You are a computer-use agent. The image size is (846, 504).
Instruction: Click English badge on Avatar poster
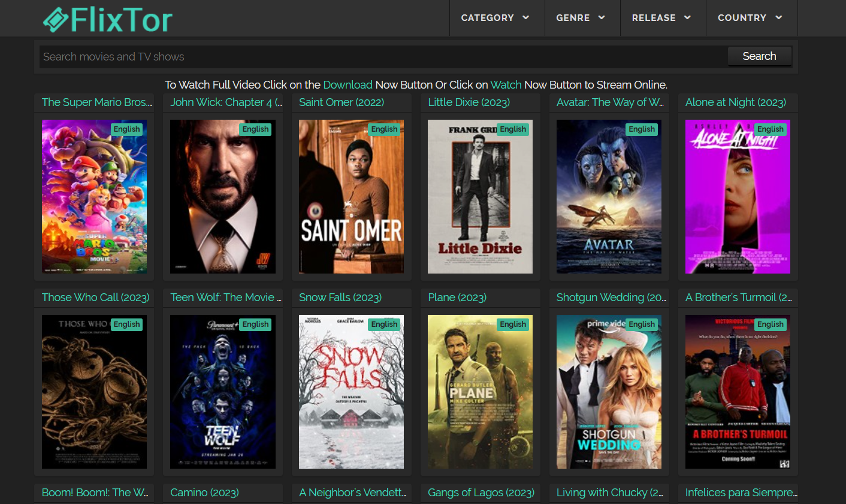[642, 129]
